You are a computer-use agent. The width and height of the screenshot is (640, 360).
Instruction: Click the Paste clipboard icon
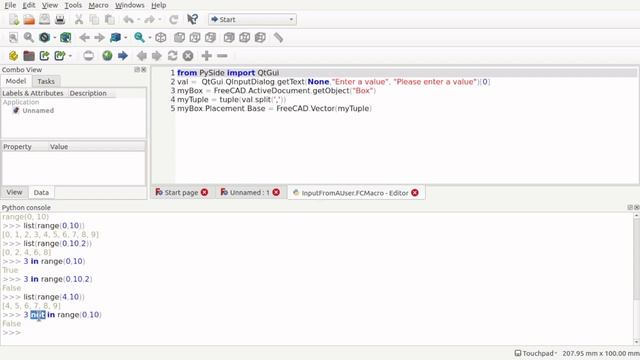click(109, 20)
